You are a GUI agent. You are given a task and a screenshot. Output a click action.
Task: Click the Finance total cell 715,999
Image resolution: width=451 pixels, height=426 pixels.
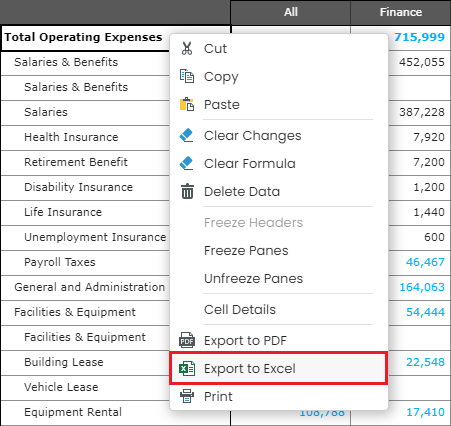(419, 37)
